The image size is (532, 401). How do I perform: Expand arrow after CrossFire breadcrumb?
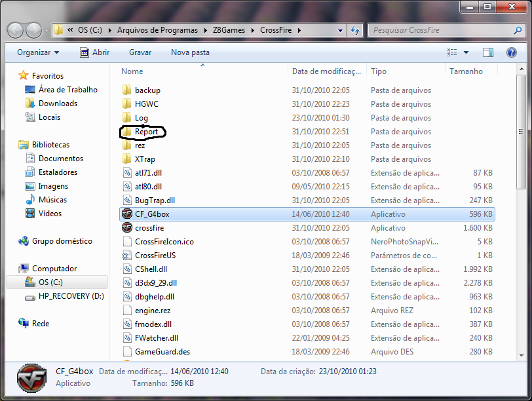pos(299,30)
